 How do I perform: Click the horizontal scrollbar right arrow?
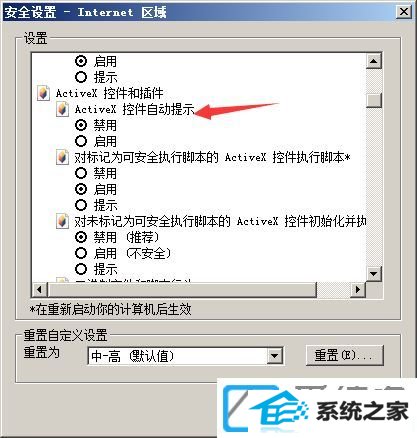[358, 289]
